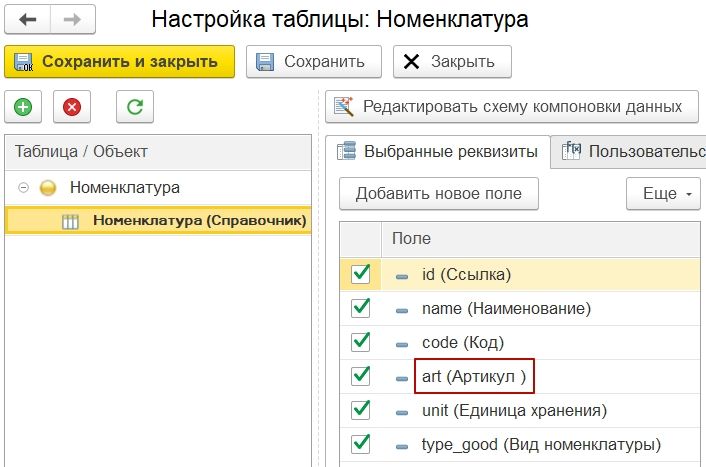Refresh the list with the green arrow icon

135,107
